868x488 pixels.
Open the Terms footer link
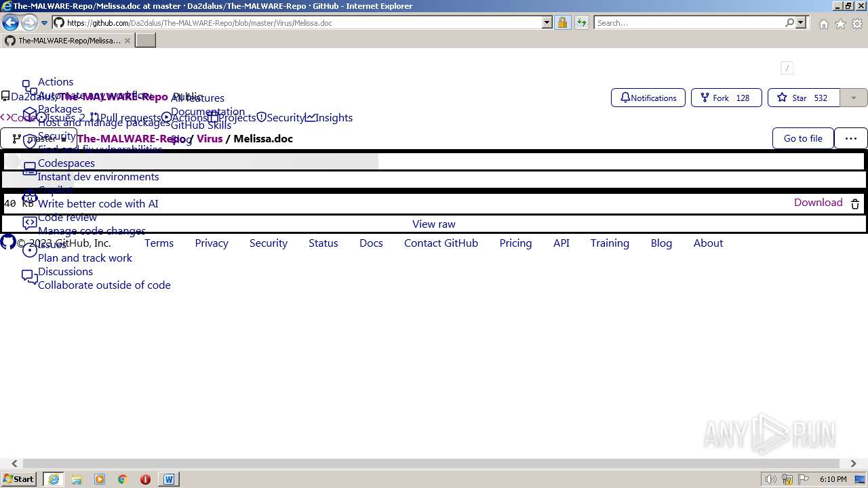(x=159, y=243)
